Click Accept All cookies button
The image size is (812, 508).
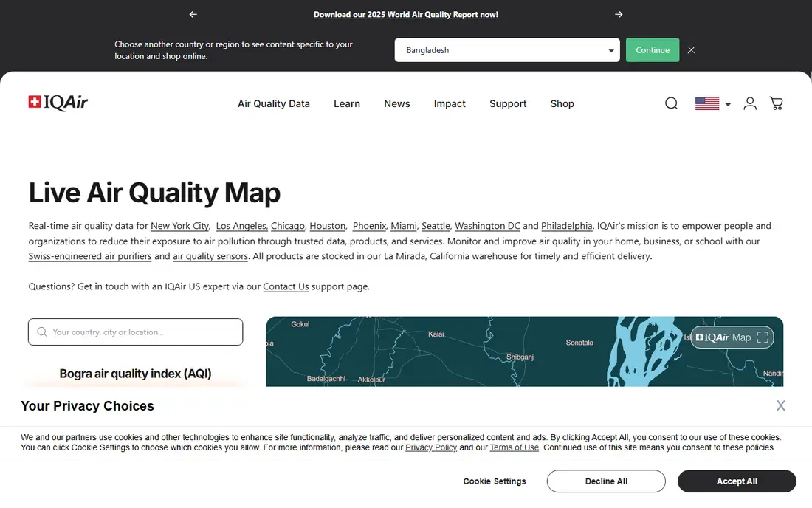tap(737, 481)
